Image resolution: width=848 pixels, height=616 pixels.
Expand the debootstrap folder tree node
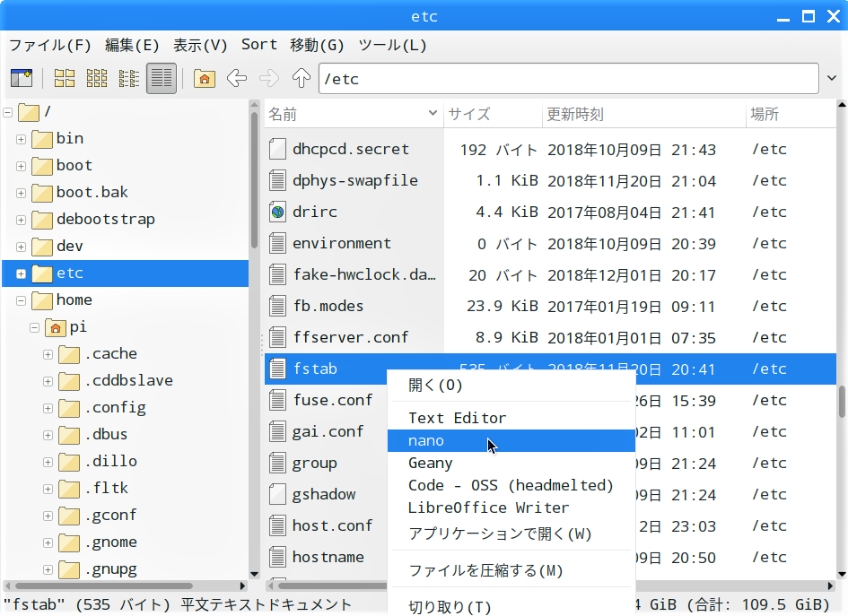(x=22, y=220)
